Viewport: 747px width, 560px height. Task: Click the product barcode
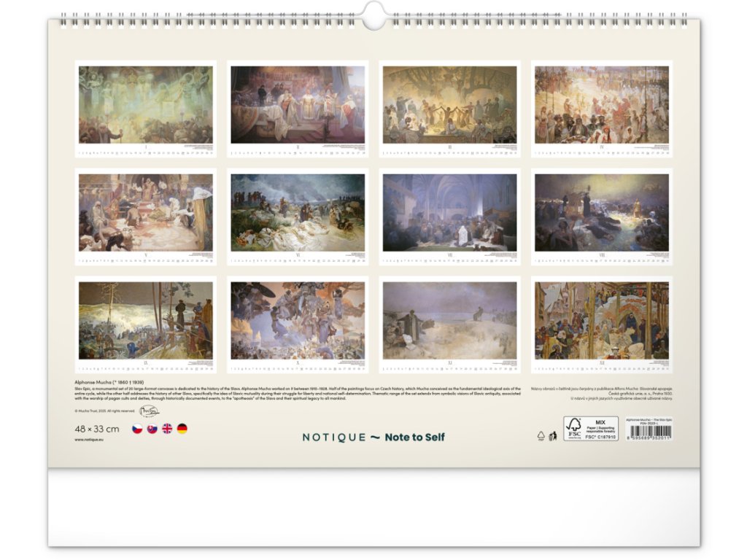pos(649,432)
